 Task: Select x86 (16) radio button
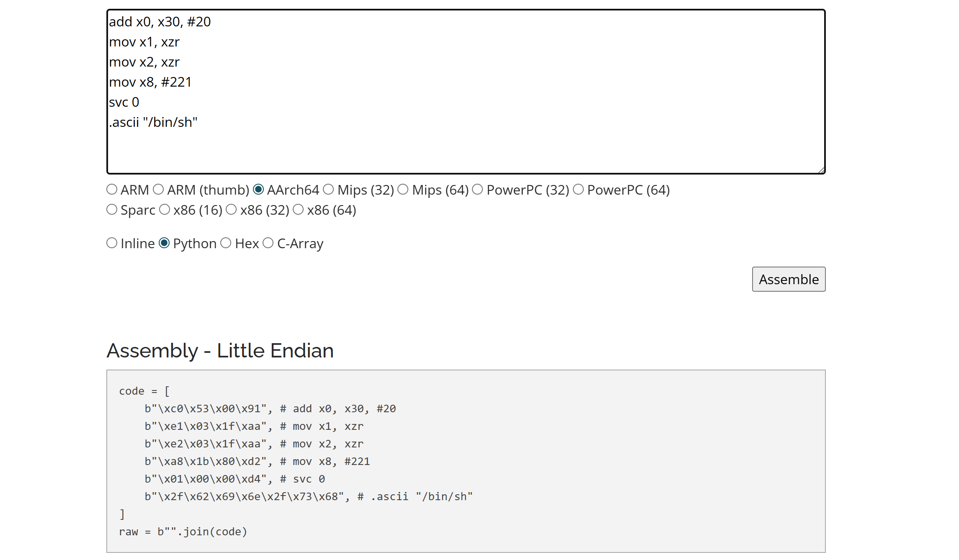click(165, 210)
